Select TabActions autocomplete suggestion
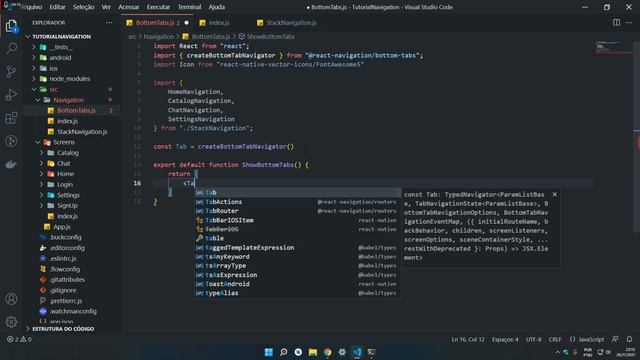 (297, 202)
